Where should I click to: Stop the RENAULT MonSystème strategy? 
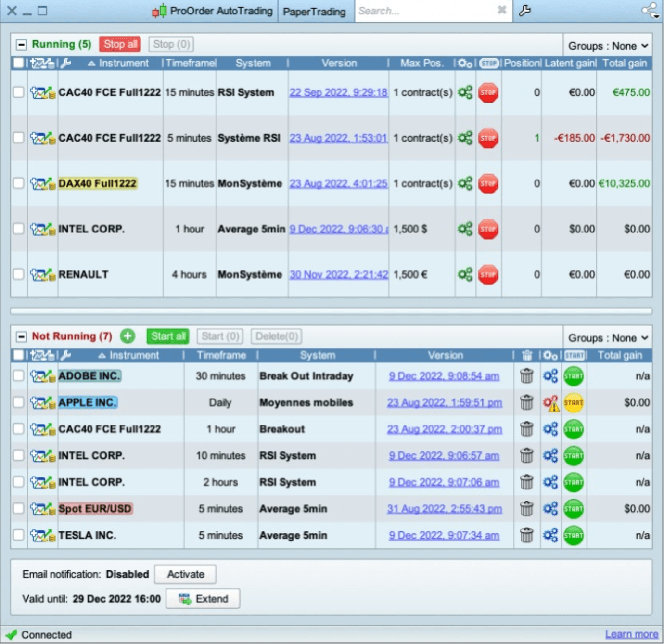(488, 274)
